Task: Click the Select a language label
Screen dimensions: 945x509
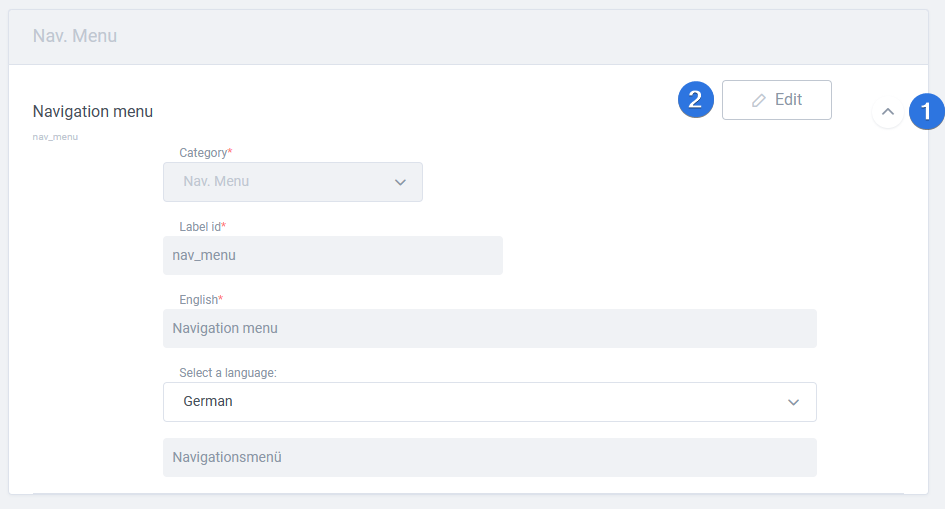Action: (228, 373)
